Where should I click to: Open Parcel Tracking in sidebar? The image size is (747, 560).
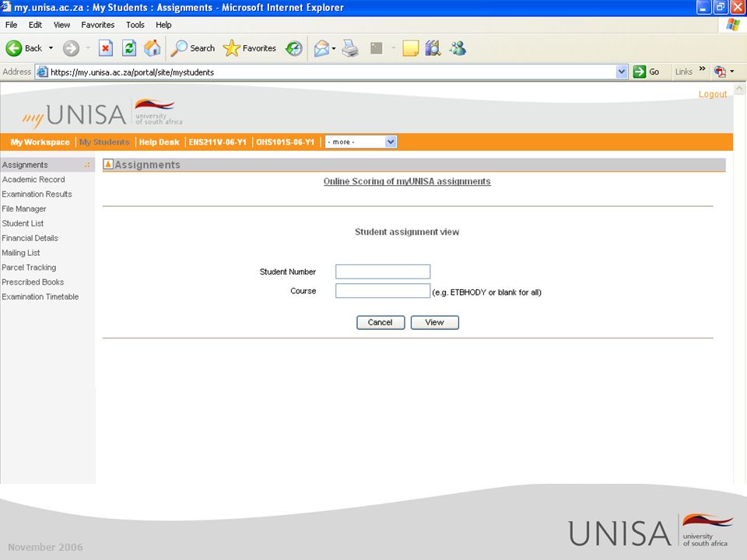tap(29, 268)
